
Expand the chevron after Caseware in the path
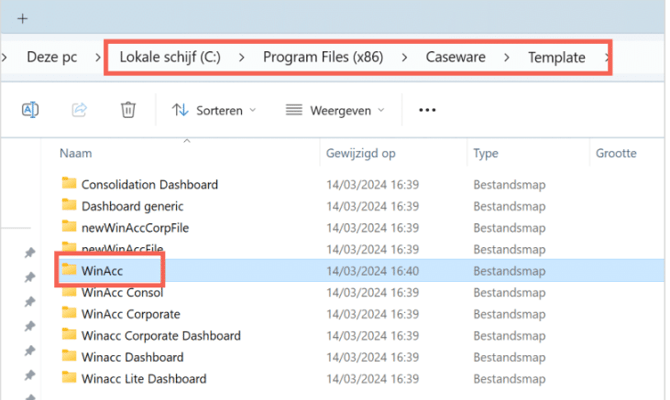[507, 57]
